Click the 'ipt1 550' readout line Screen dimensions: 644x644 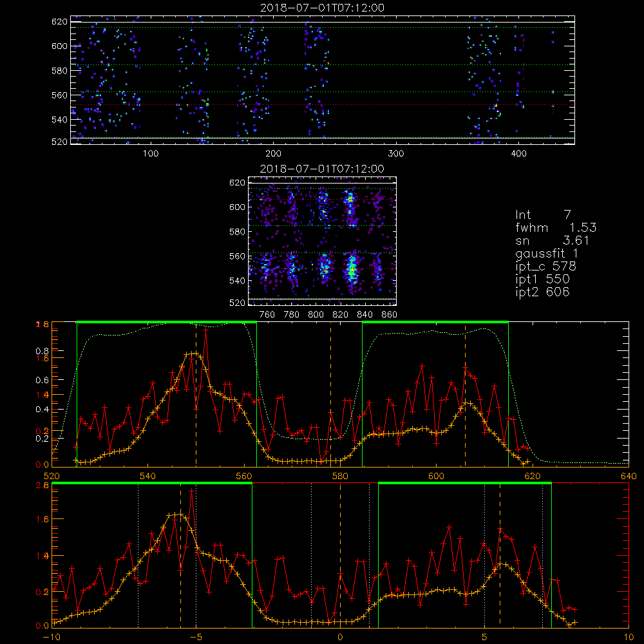(542, 279)
